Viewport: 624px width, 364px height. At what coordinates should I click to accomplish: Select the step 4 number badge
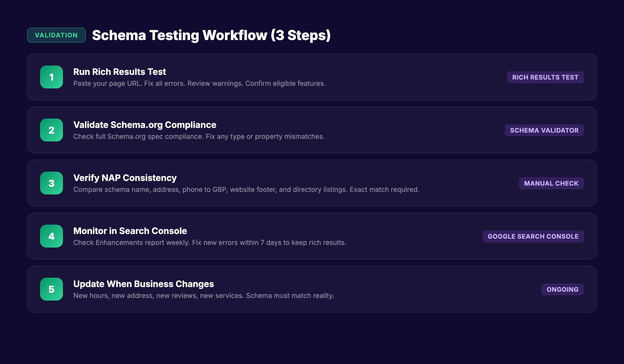pyautogui.click(x=51, y=236)
